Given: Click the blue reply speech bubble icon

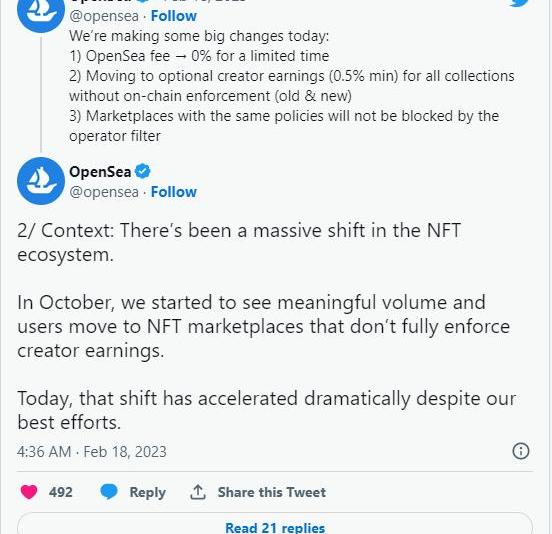Looking at the screenshot, I should [x=109, y=492].
